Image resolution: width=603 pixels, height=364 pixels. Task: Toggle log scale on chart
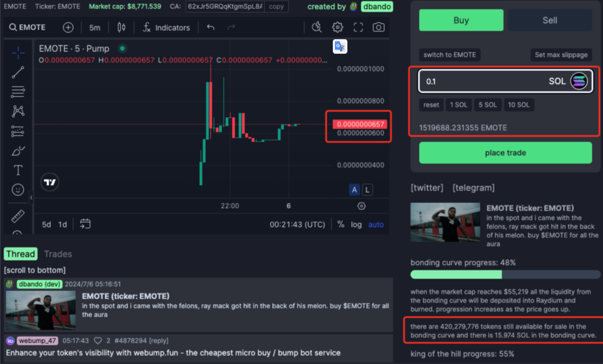pyautogui.click(x=356, y=224)
